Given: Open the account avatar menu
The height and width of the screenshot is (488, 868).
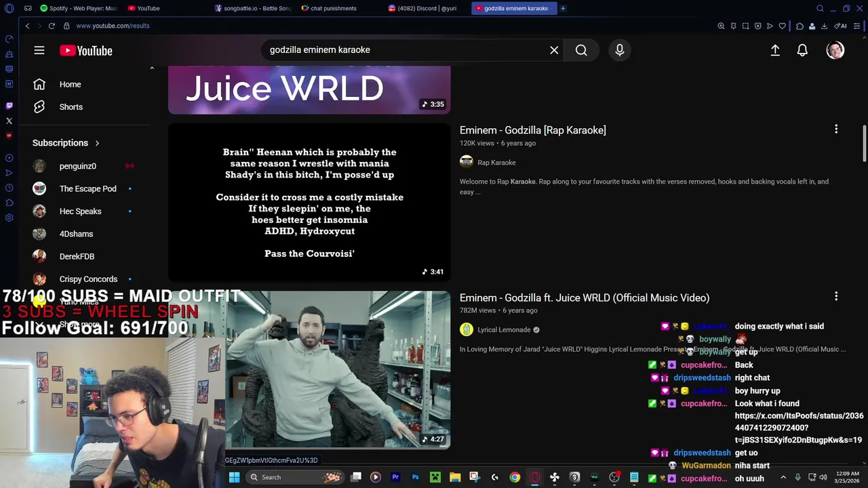Looking at the screenshot, I should (835, 50).
